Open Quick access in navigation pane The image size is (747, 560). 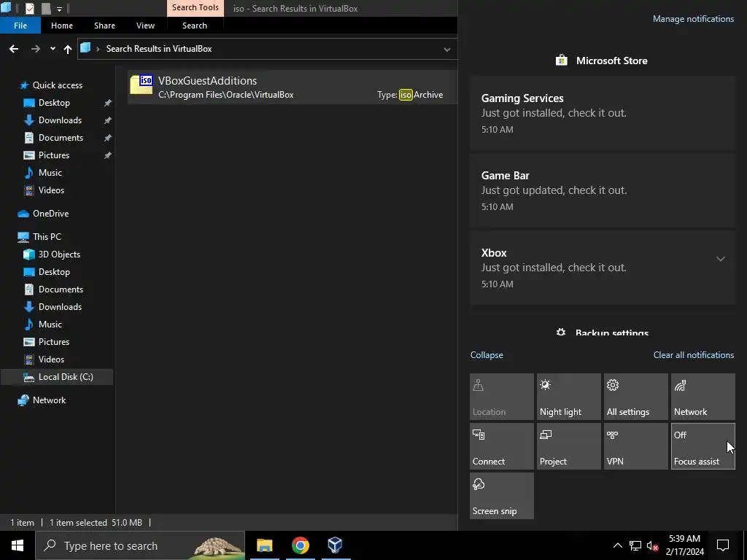pos(57,85)
